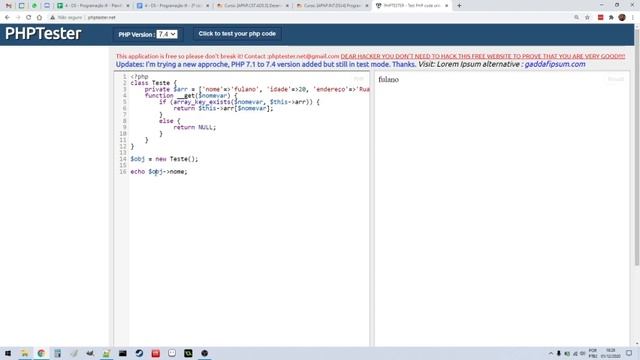This screenshot has width=640, height=360.
Task: Click the not-secure warning icon in address bar
Action: tap(52, 18)
